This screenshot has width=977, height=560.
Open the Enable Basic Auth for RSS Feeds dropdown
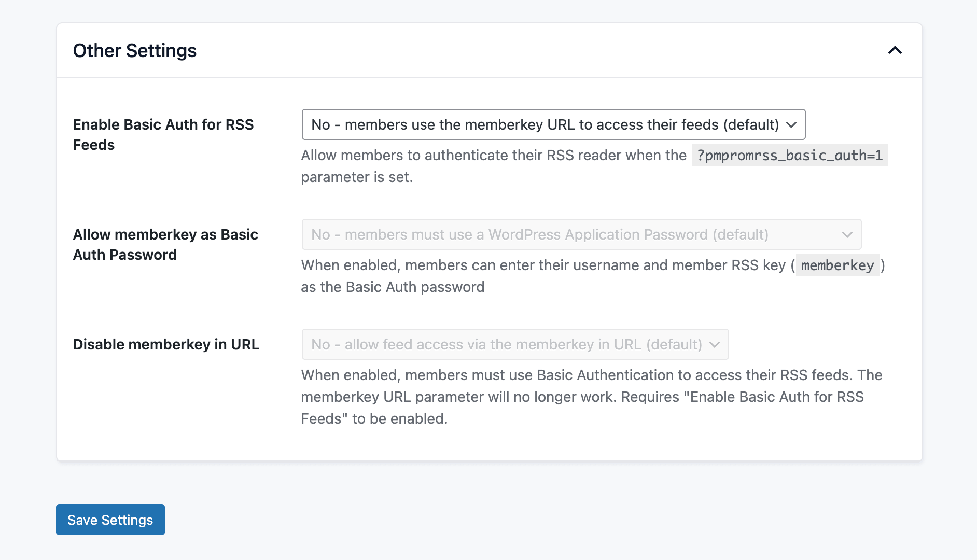553,124
